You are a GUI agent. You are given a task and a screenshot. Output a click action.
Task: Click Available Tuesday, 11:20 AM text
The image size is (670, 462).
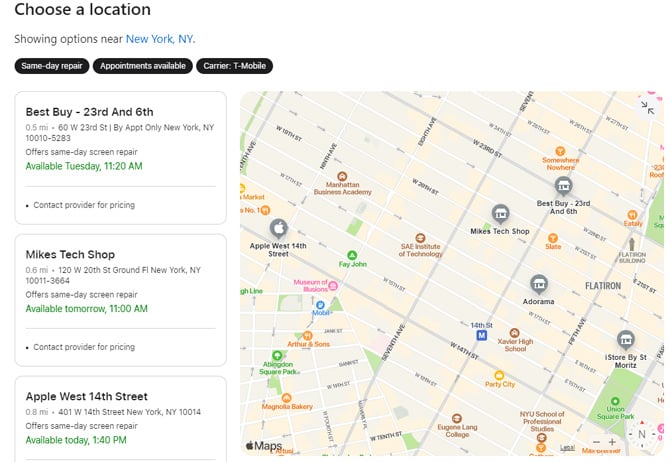(84, 166)
